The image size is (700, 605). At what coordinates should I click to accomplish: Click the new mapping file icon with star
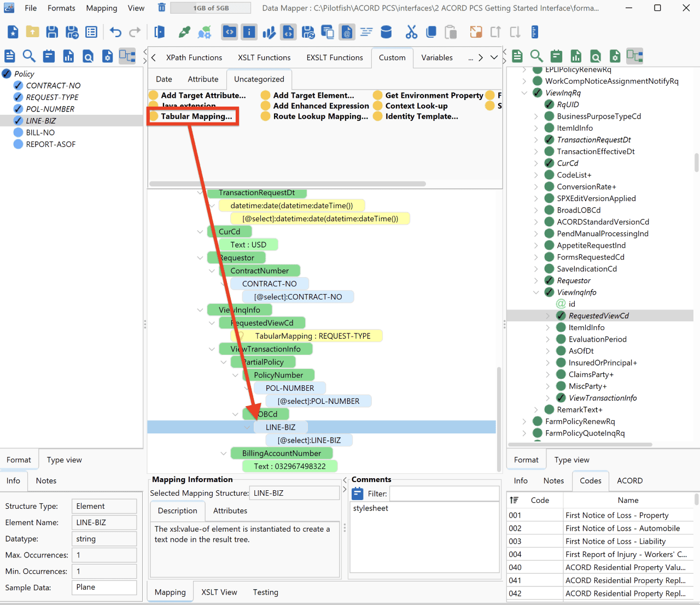(13, 32)
